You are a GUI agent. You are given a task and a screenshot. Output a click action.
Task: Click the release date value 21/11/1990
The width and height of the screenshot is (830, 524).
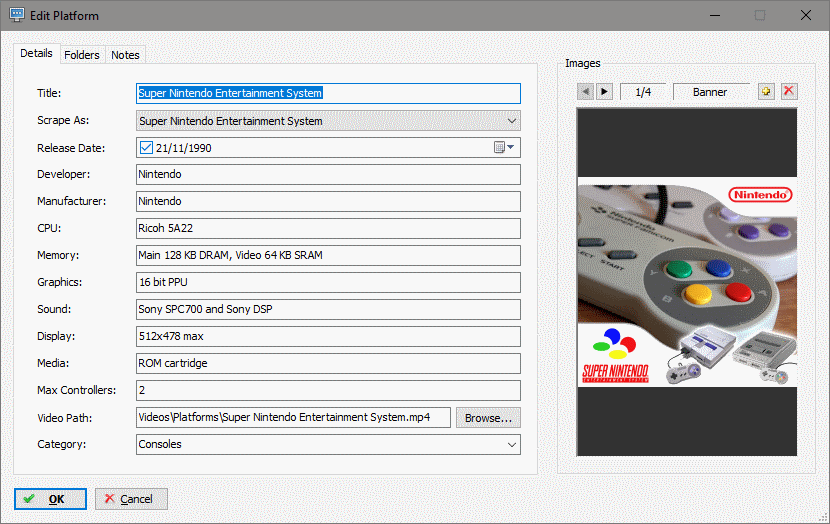pyautogui.click(x=184, y=148)
